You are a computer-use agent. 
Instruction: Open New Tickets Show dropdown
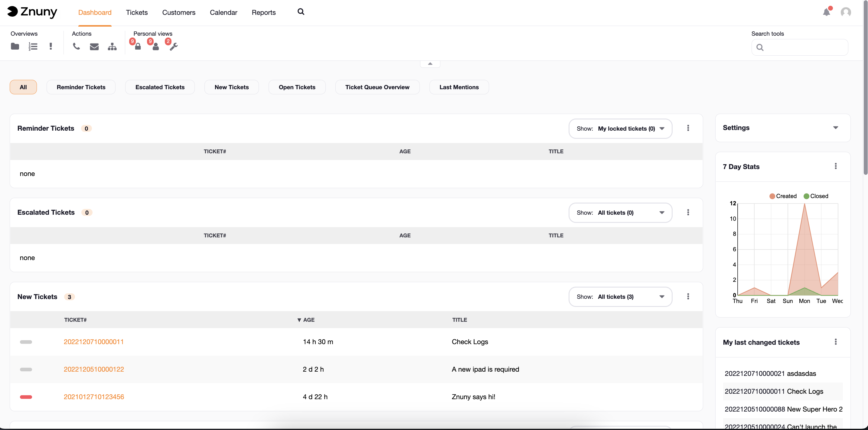[x=620, y=297]
